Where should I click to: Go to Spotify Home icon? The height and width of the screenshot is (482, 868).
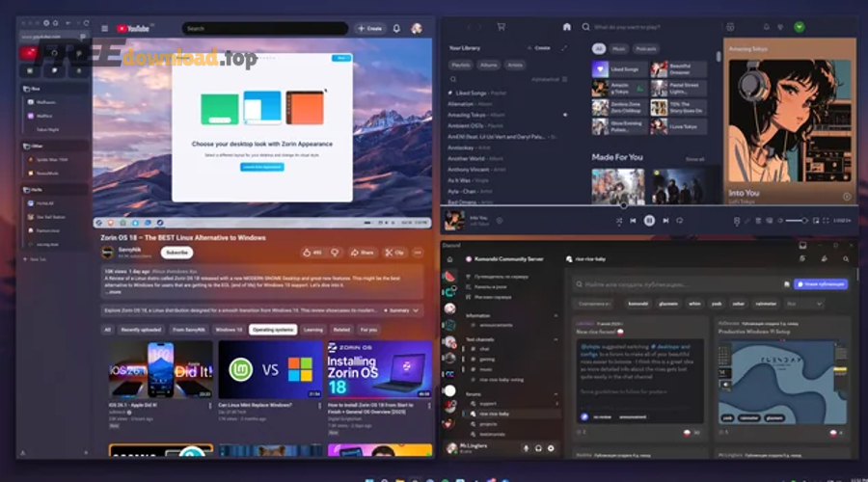point(567,27)
